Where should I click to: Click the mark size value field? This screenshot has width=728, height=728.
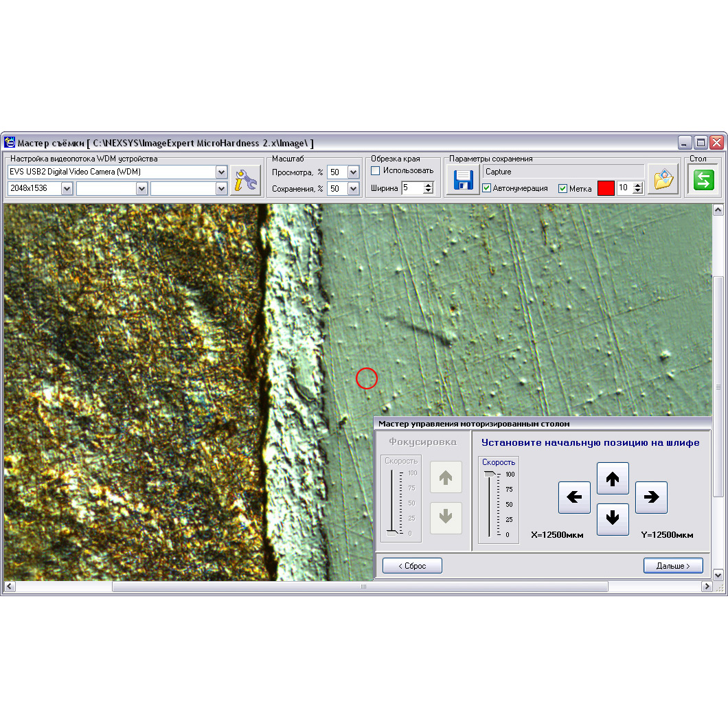[625, 188]
